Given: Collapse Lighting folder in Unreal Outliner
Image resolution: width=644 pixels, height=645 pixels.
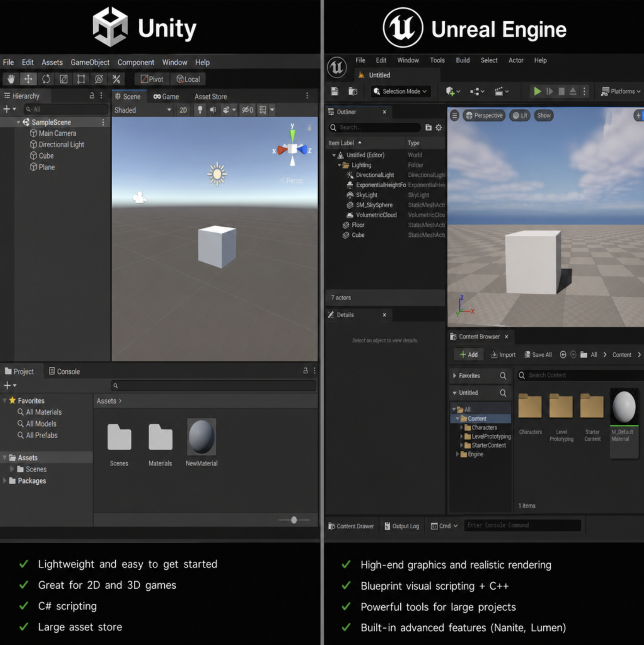Looking at the screenshot, I should [339, 165].
